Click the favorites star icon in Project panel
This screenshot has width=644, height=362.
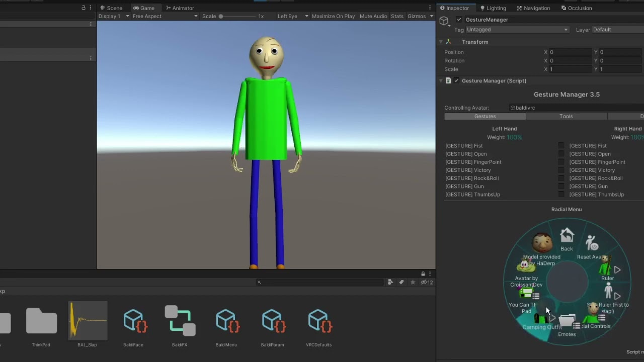click(413, 282)
